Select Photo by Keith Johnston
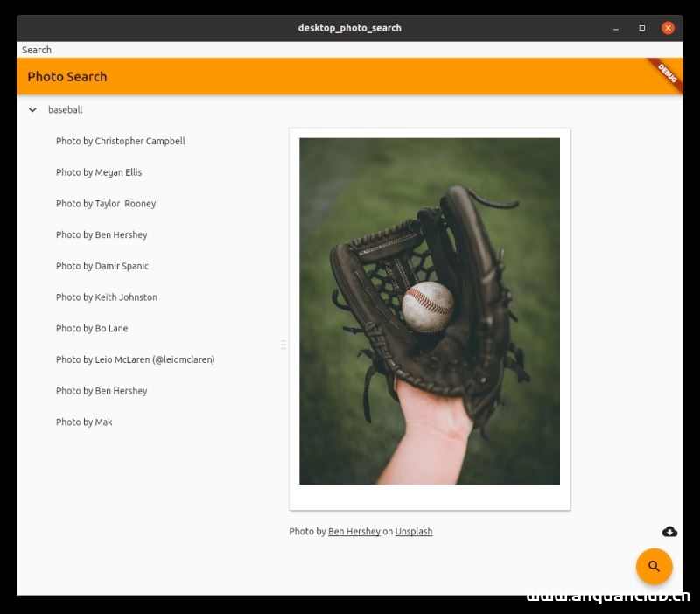700x614 pixels. tap(106, 297)
